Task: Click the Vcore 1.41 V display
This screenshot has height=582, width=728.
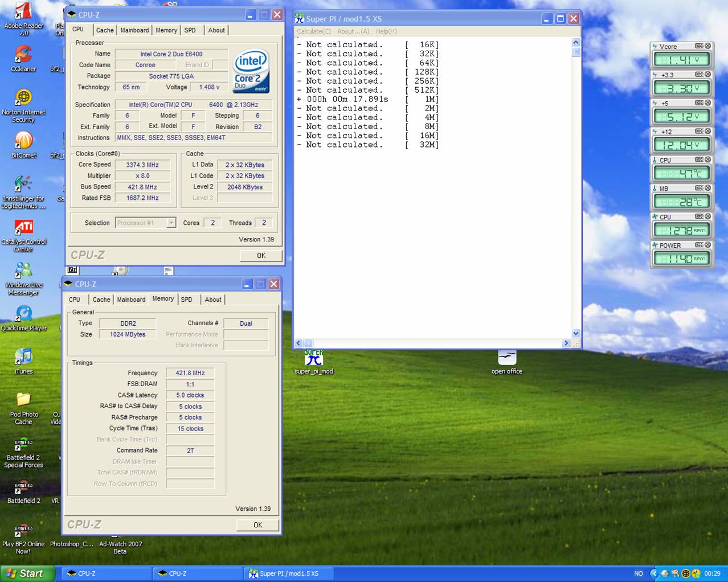Action: 681,59
